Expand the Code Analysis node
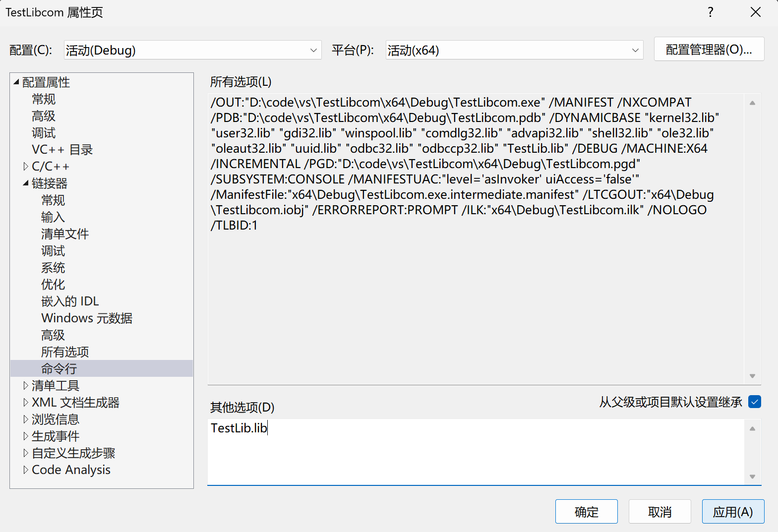778x532 pixels. pos(26,470)
